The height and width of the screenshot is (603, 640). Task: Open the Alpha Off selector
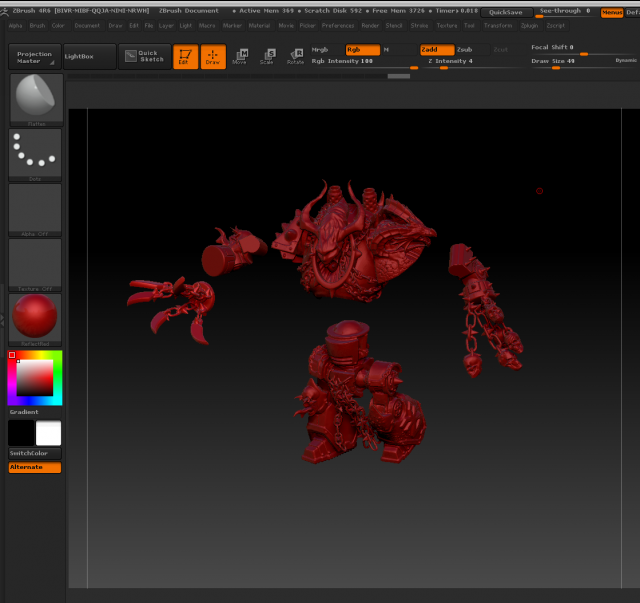point(35,210)
